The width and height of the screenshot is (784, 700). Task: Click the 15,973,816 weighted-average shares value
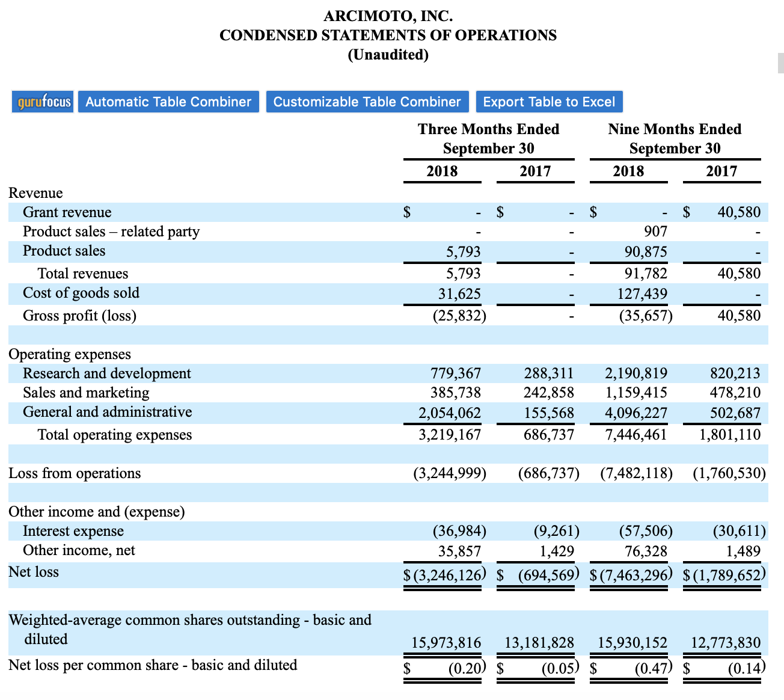[446, 643]
